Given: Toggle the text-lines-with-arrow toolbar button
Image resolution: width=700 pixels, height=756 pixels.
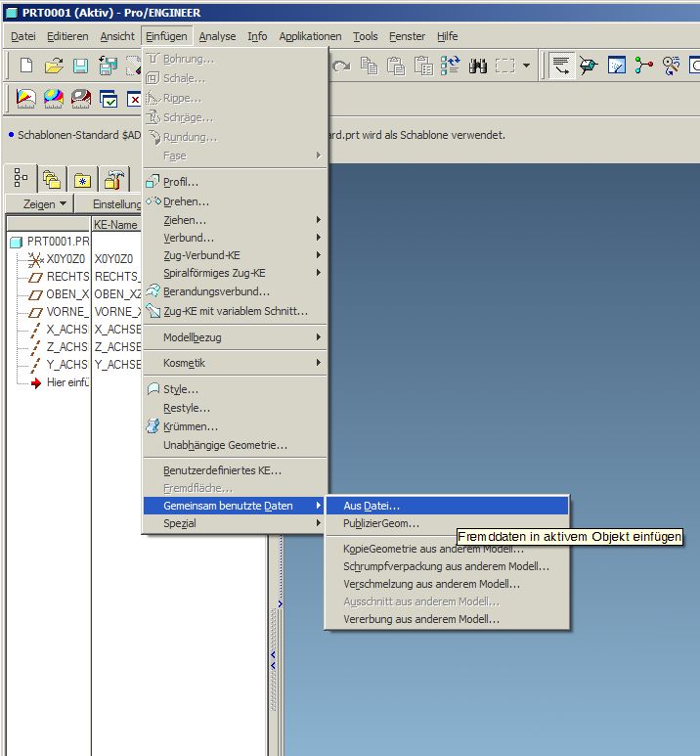Looking at the screenshot, I should point(561,66).
